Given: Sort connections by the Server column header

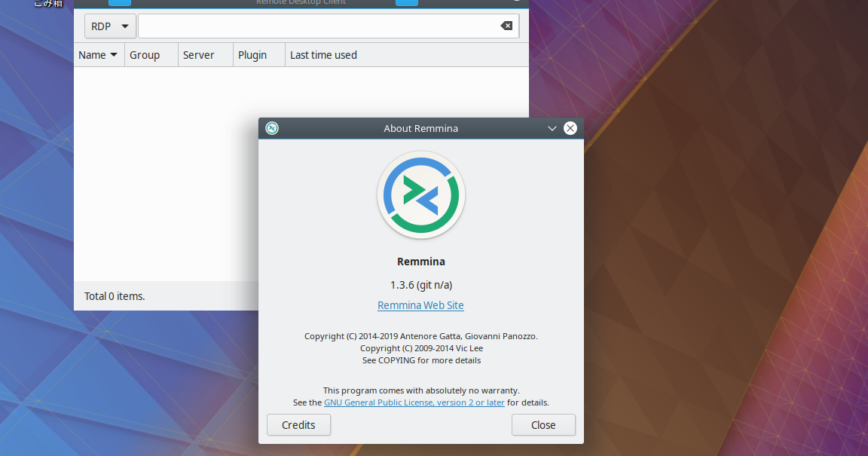Looking at the screenshot, I should click(x=199, y=54).
